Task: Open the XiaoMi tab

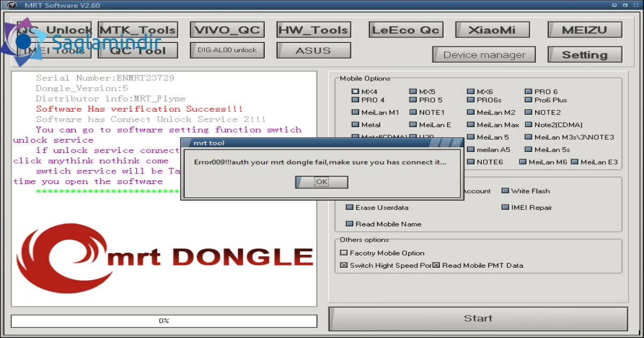Action: (492, 30)
